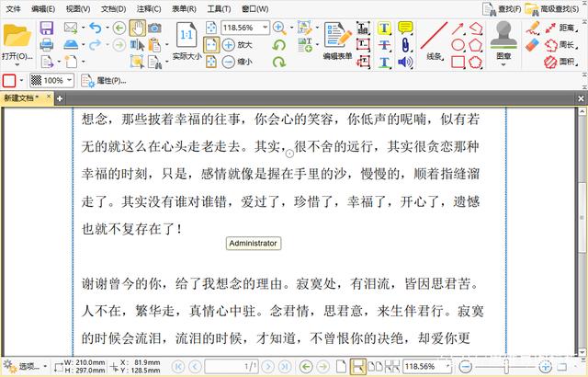
Task: Add a new tab with plus
Action: [x=59, y=98]
